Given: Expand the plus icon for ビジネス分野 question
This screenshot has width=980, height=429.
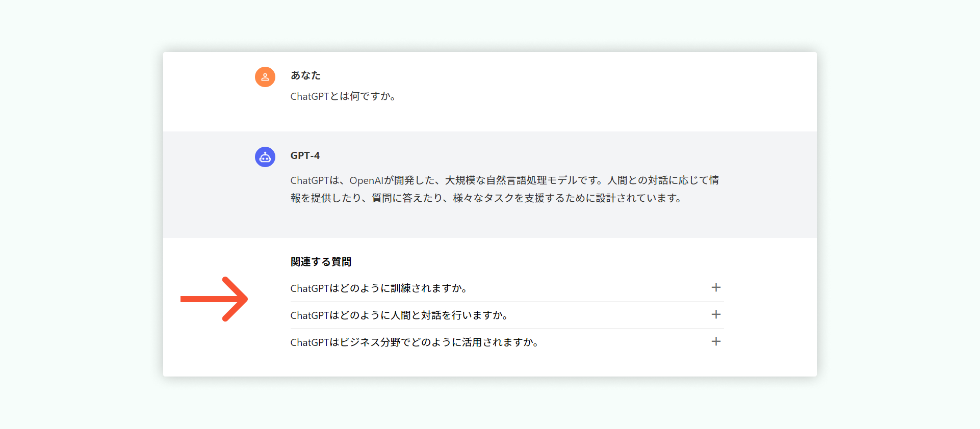Looking at the screenshot, I should [x=716, y=341].
